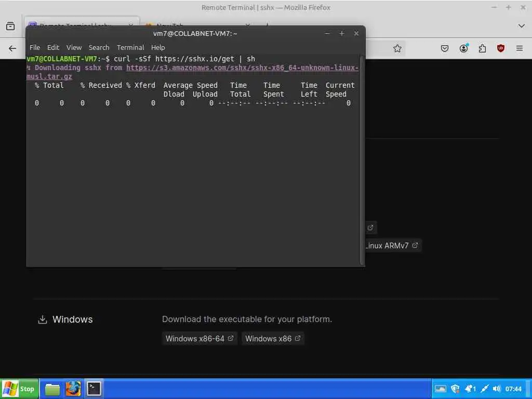Click the 'Time Left' header in curl output

pyautogui.click(x=309, y=89)
